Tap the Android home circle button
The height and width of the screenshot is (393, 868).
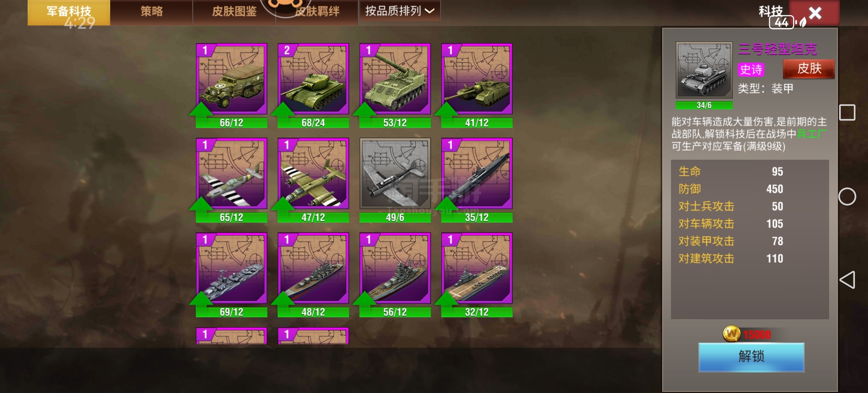click(x=847, y=196)
